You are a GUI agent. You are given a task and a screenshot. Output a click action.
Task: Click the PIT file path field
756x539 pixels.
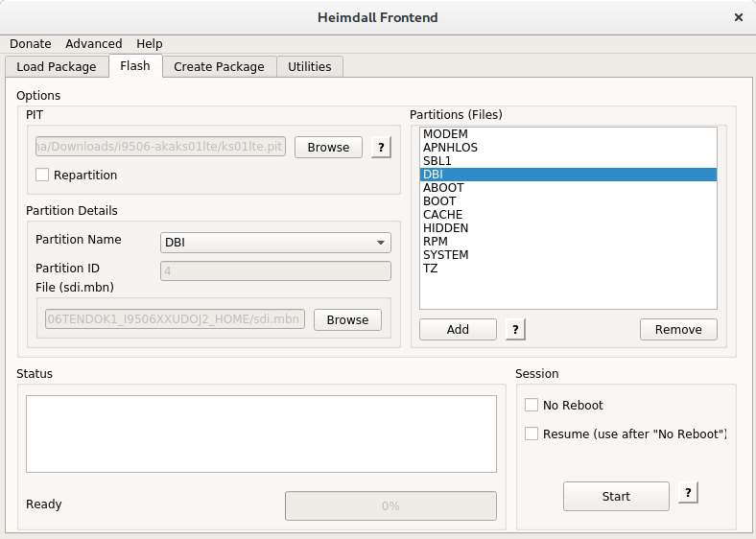[x=160, y=147]
